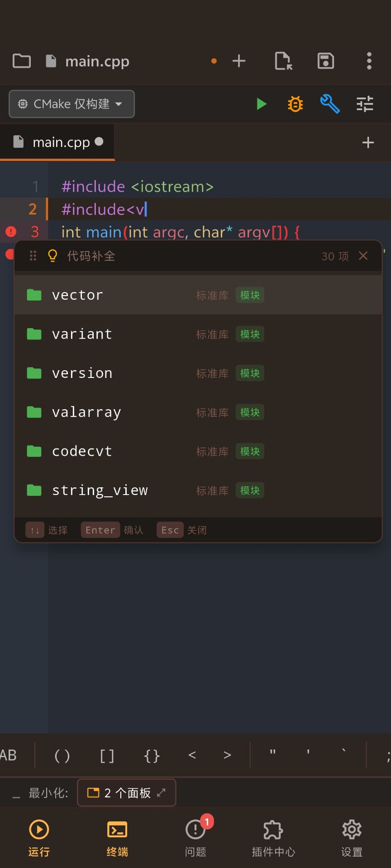
Task: Open 设置 settings page
Action: tap(352, 838)
